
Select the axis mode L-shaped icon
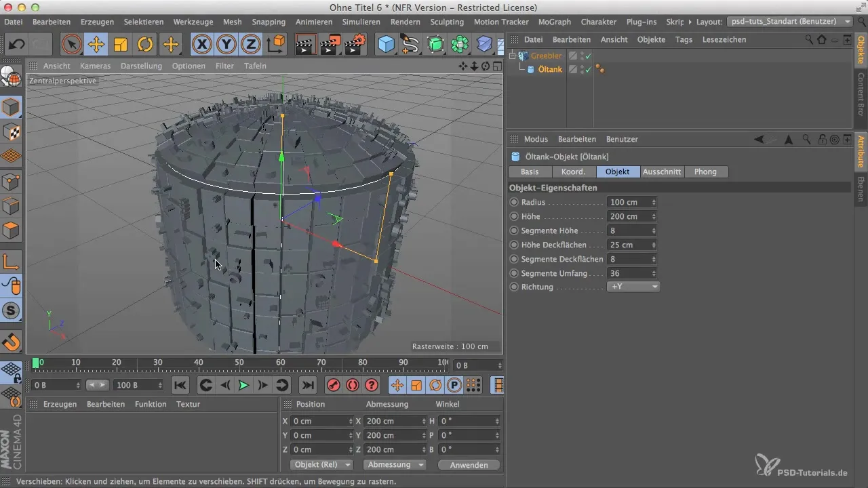click(x=12, y=262)
